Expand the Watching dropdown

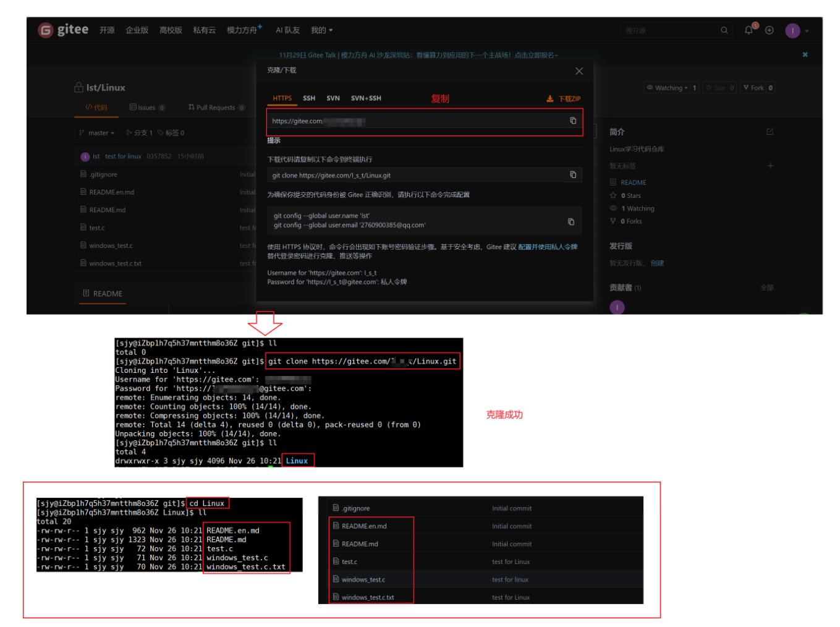(667, 88)
